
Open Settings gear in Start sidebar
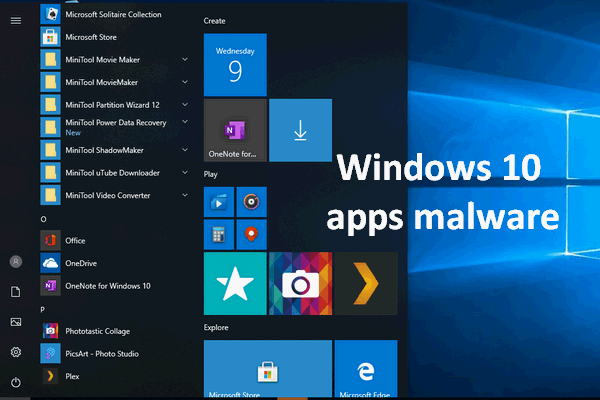coord(16,352)
